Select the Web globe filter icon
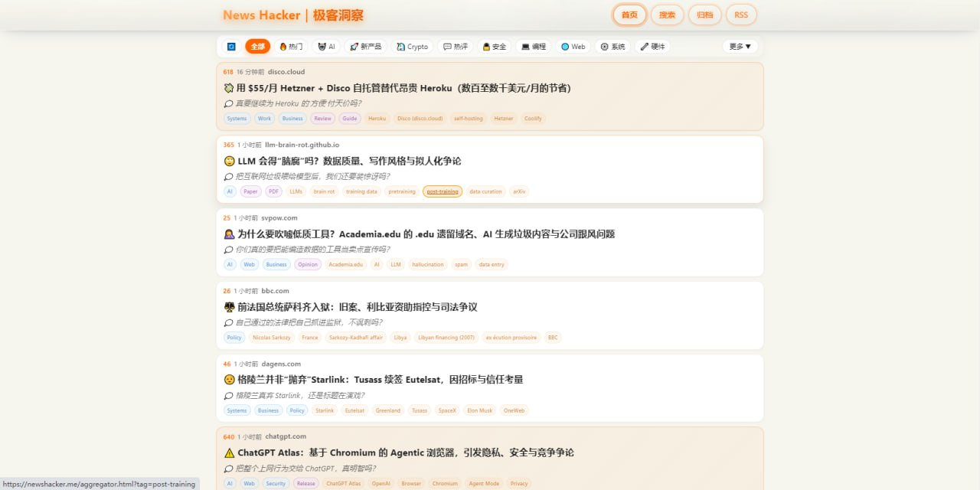 coord(565,46)
